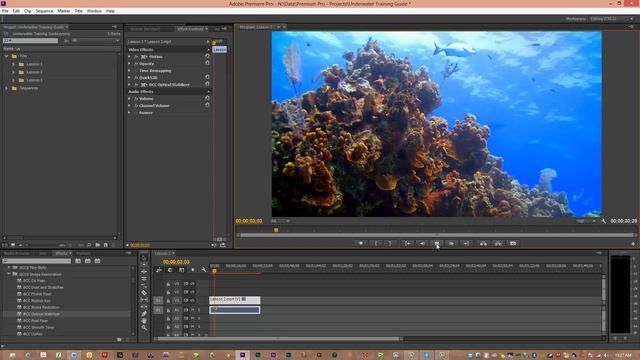Collapse BCC8 Image Restoration folder

tap(9, 274)
